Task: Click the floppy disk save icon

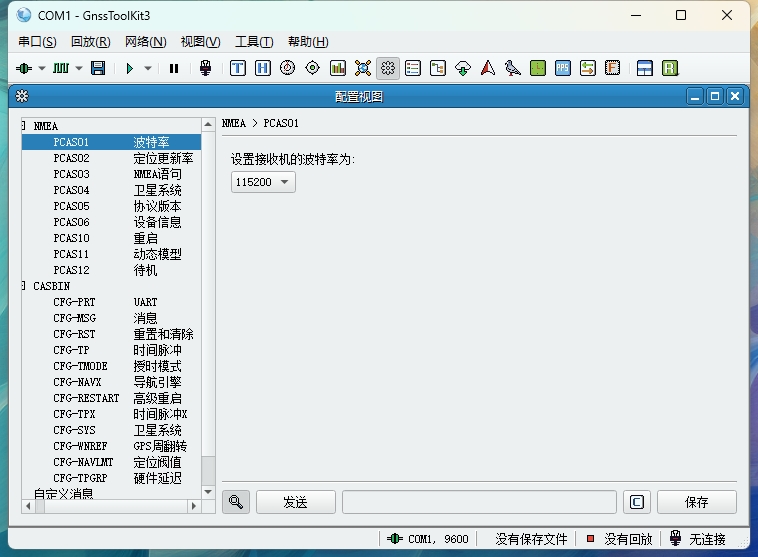Action: (x=98, y=68)
